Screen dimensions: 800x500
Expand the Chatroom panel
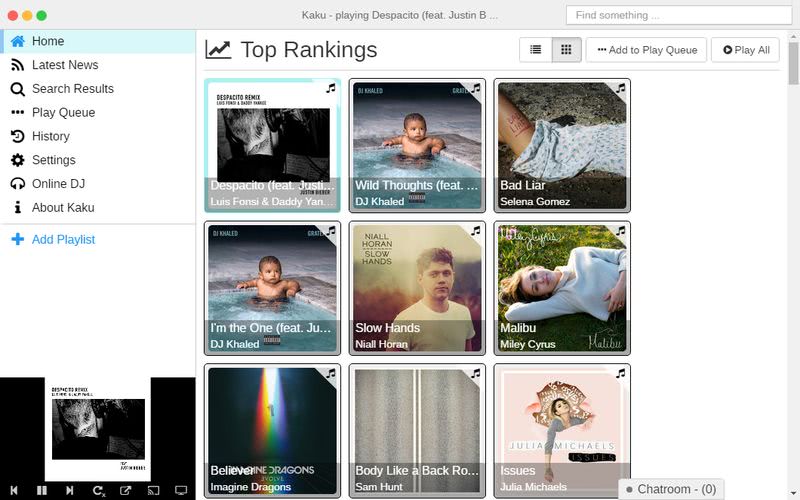(x=671, y=489)
